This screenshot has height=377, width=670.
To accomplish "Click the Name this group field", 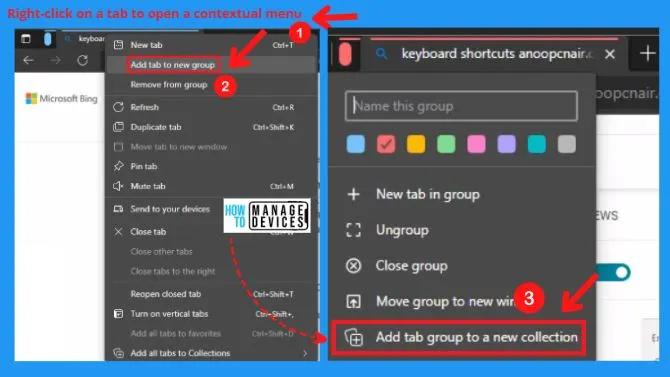I will pyautogui.click(x=461, y=106).
